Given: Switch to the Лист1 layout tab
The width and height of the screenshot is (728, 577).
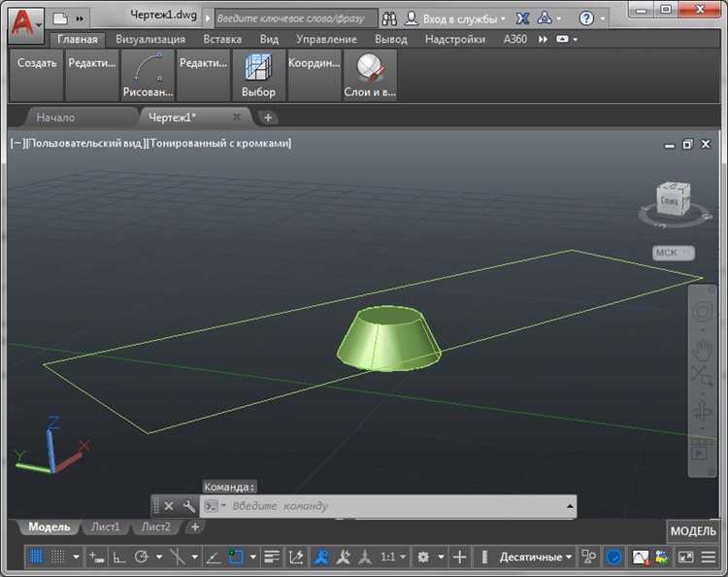Looking at the screenshot, I should [x=106, y=526].
